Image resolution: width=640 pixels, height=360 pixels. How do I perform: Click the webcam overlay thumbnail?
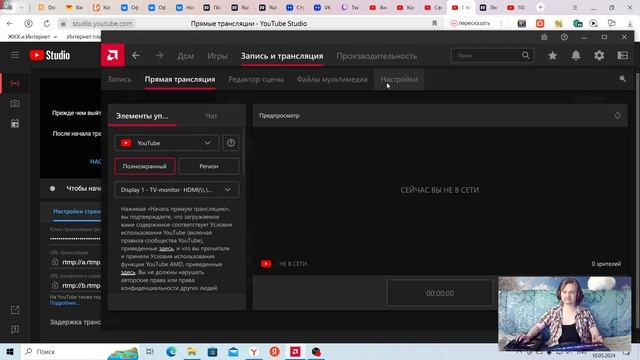click(x=564, y=313)
